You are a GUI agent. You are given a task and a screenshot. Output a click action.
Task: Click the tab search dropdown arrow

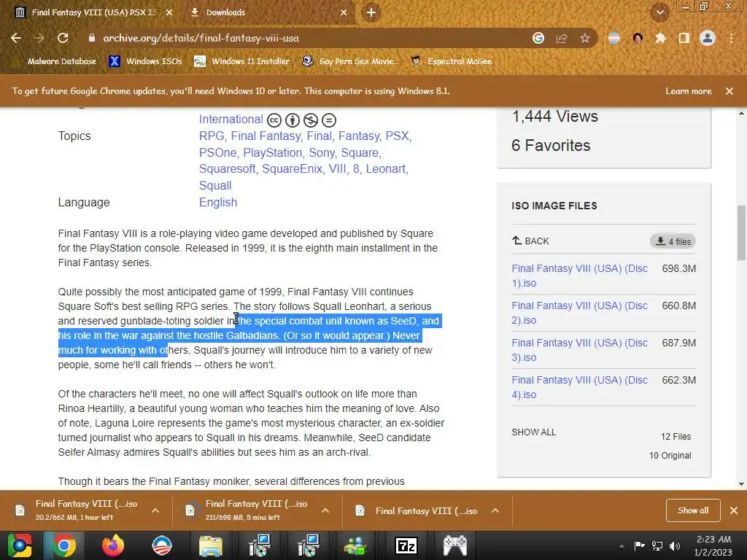660,12
